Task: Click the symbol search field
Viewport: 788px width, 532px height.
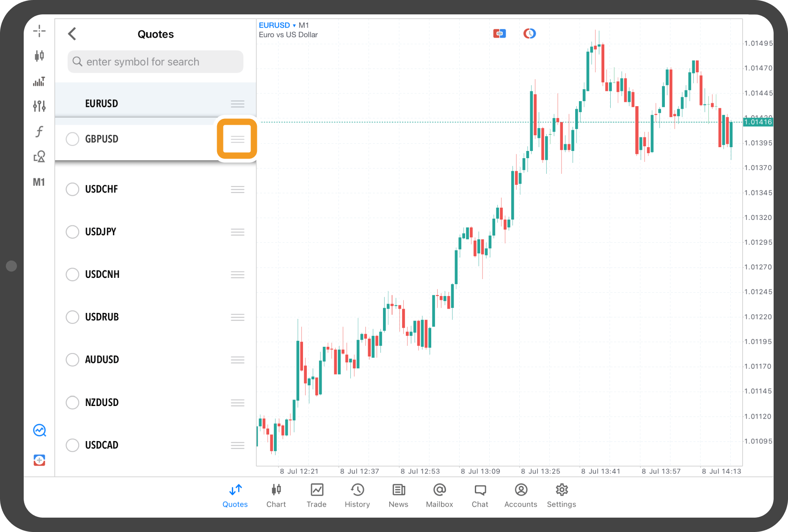Action: (155, 62)
